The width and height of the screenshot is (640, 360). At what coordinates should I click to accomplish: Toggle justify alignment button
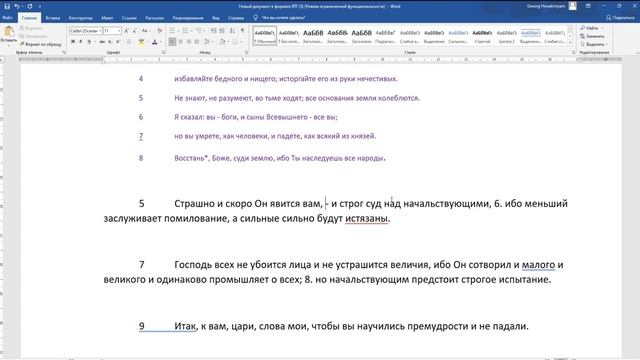[197, 42]
